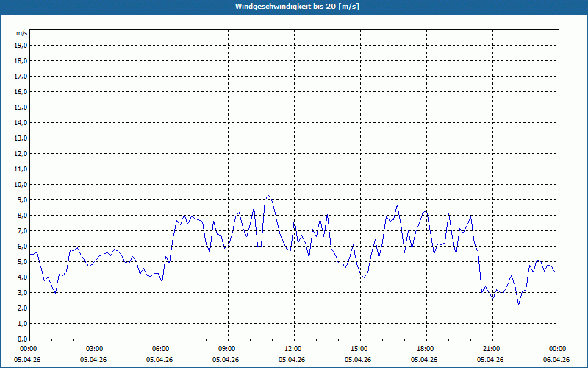588x368 pixels.
Task: Select the "4,0" y-axis label
Action: pos(22,277)
